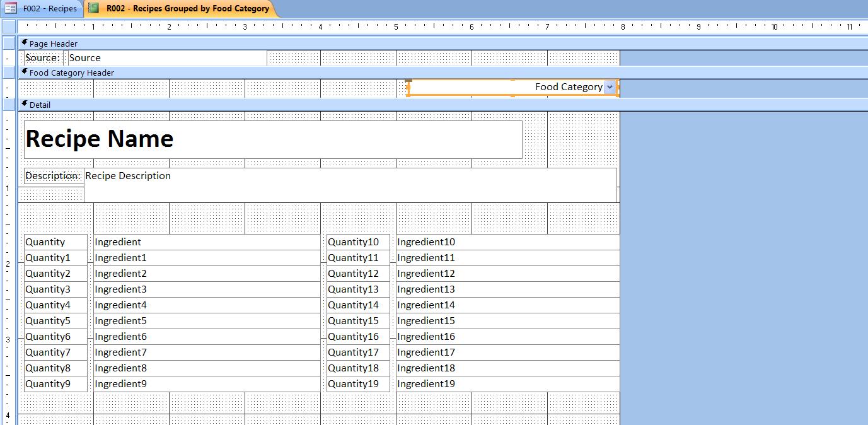The width and height of the screenshot is (868, 425).
Task: Click the R002 report tab
Action: [x=187, y=9]
